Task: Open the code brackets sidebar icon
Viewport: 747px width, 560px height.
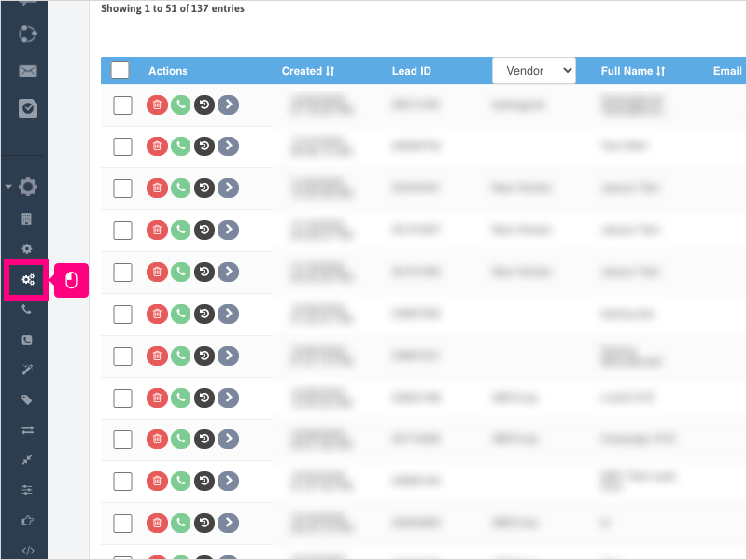Action: coord(28,551)
